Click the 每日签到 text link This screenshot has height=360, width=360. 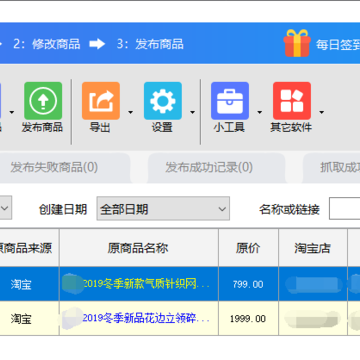coord(338,44)
